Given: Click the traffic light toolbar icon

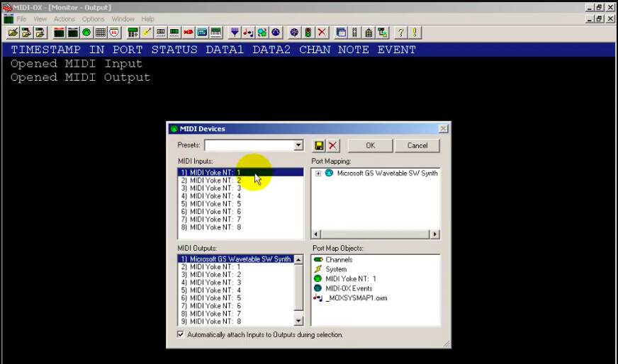Looking at the screenshot, I should pos(308,33).
